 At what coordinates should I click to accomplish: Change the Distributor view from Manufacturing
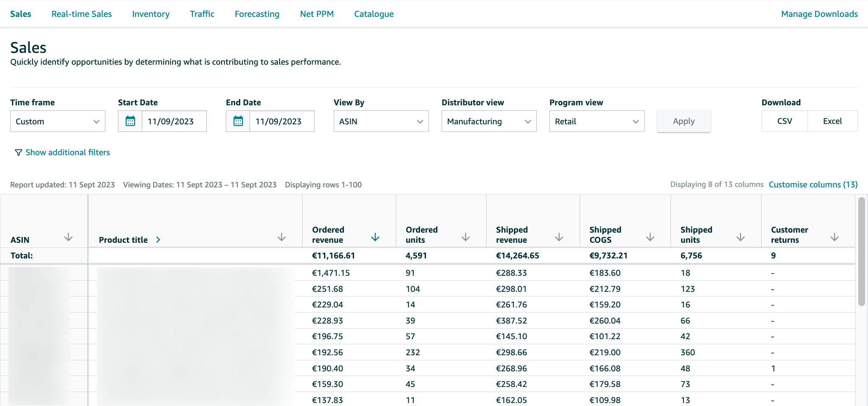click(x=489, y=121)
